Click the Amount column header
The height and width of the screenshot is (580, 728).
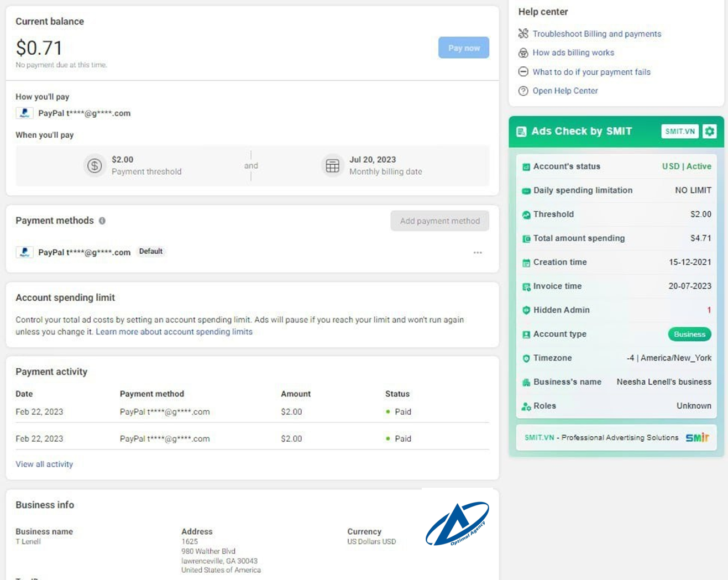pyautogui.click(x=296, y=394)
